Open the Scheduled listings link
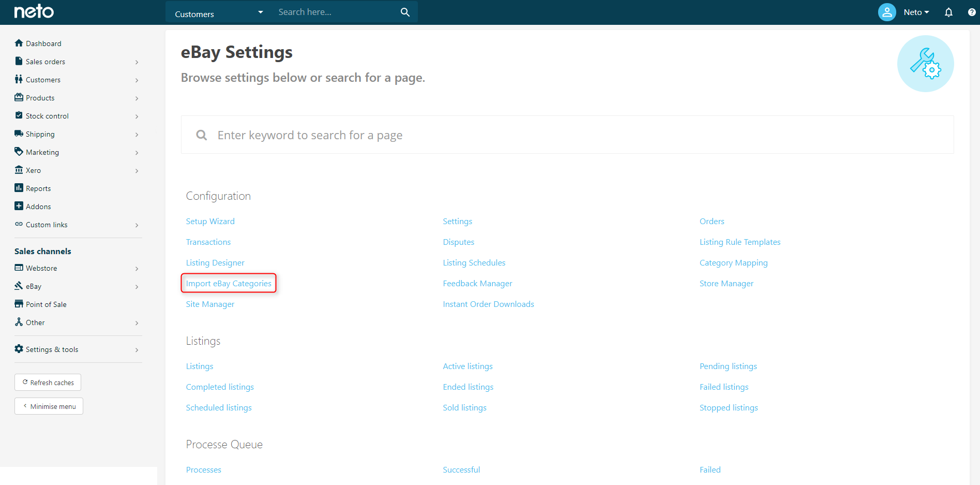980x485 pixels. coord(219,407)
